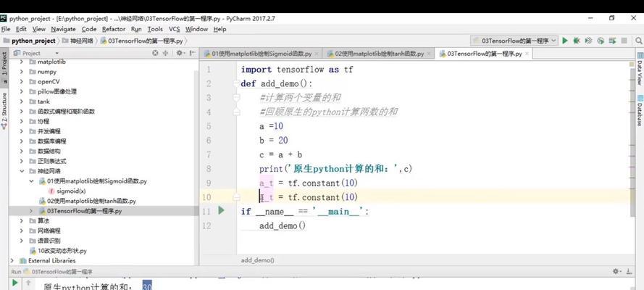
Task: Open the Database side tab
Action: click(x=640, y=110)
